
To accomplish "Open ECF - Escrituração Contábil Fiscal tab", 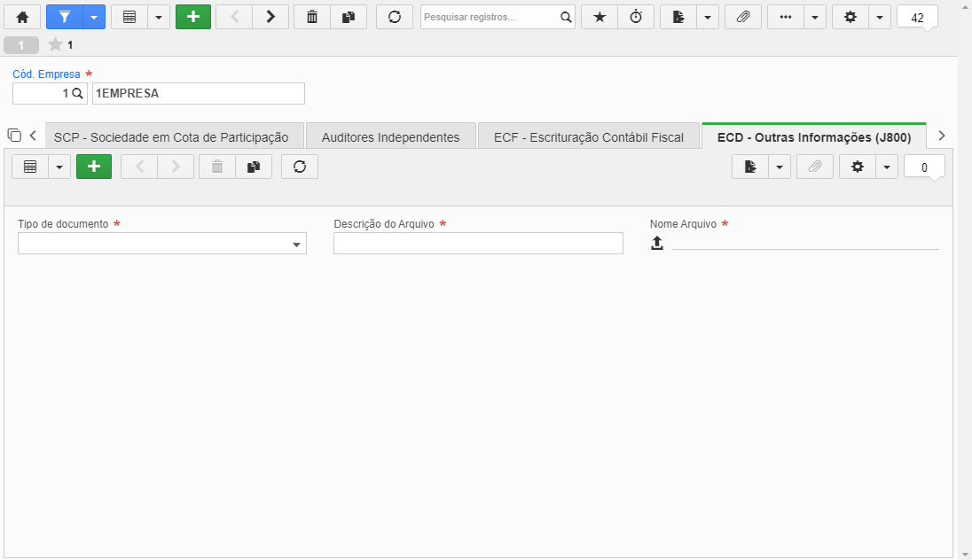I will (589, 137).
